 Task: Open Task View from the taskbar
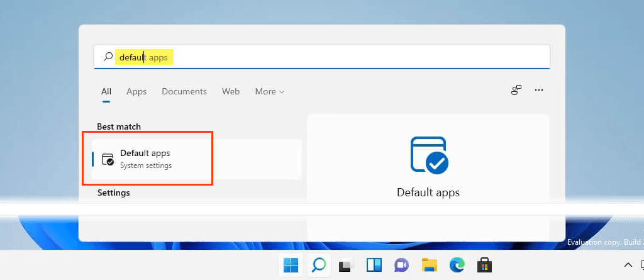point(347,265)
